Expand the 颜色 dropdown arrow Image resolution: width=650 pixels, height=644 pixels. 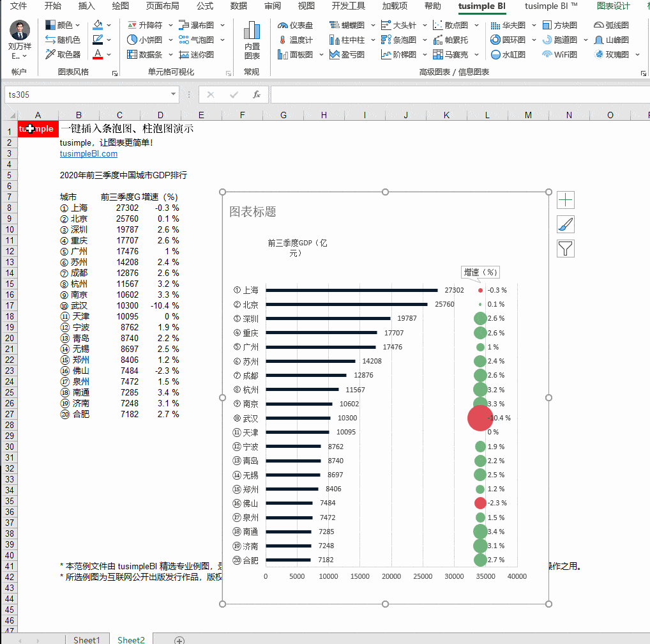click(x=78, y=26)
